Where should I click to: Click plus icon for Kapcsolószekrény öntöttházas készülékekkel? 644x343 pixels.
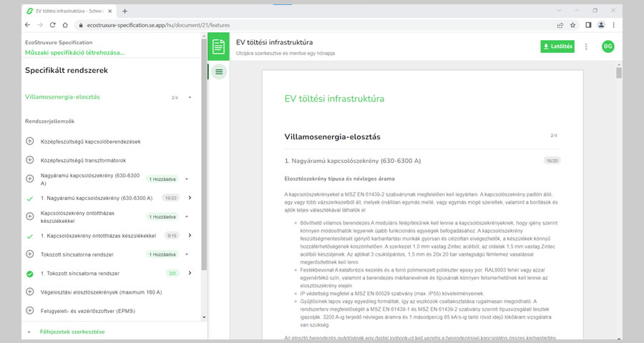[29, 217]
